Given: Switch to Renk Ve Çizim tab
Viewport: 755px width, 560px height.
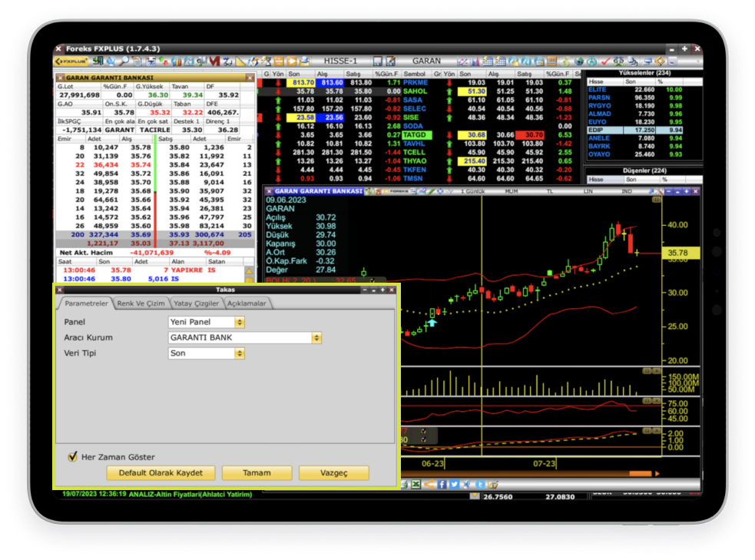Looking at the screenshot, I should [x=141, y=303].
